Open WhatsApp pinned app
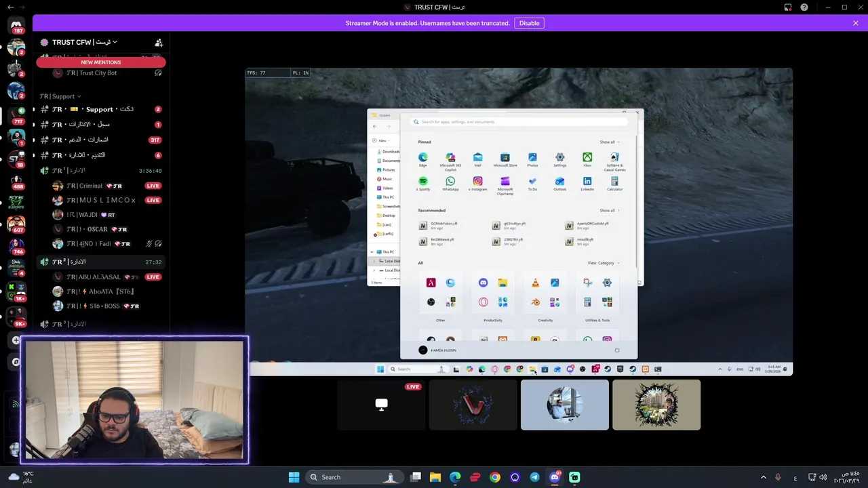The width and height of the screenshot is (868, 488). click(450, 184)
